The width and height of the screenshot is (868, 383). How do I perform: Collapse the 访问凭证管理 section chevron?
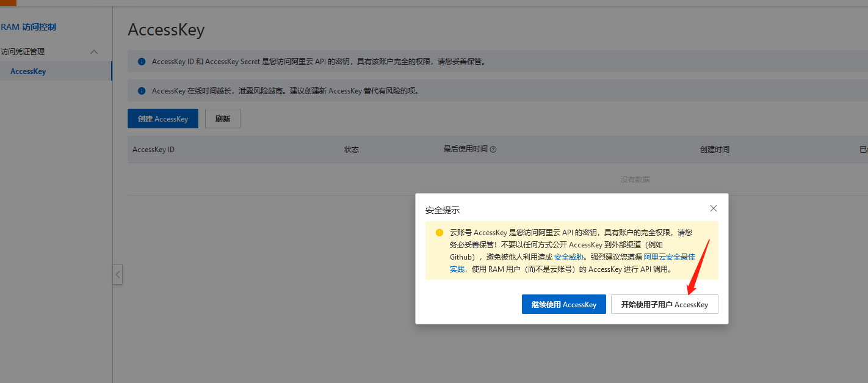[94, 52]
